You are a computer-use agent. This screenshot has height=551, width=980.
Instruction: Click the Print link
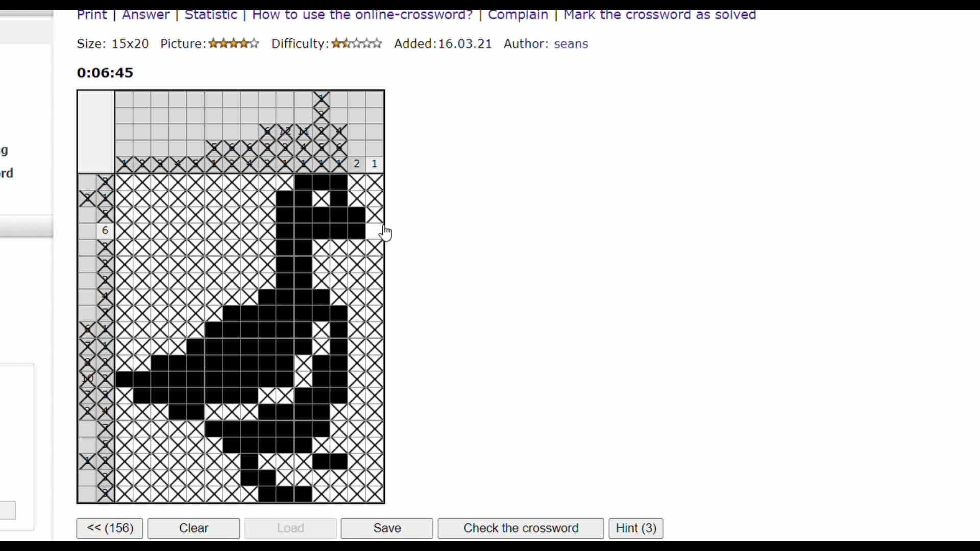click(x=92, y=15)
